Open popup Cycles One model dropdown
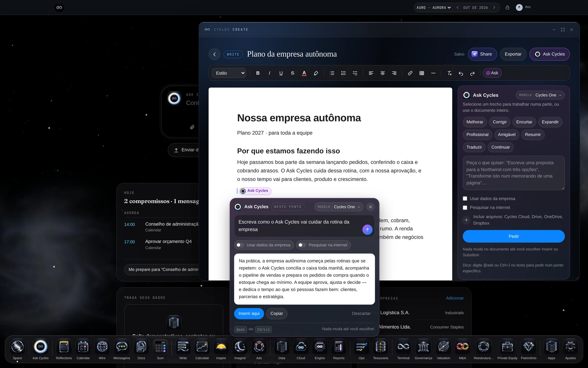 pyautogui.click(x=339, y=207)
